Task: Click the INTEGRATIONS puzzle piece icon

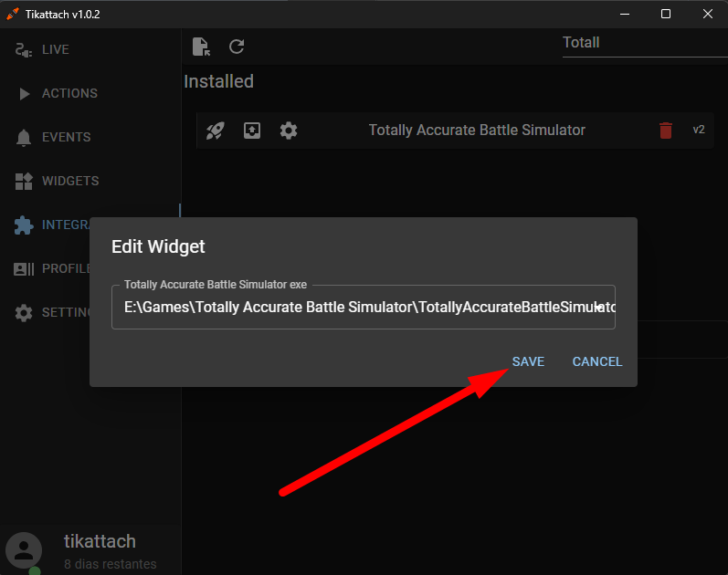Action: point(24,225)
